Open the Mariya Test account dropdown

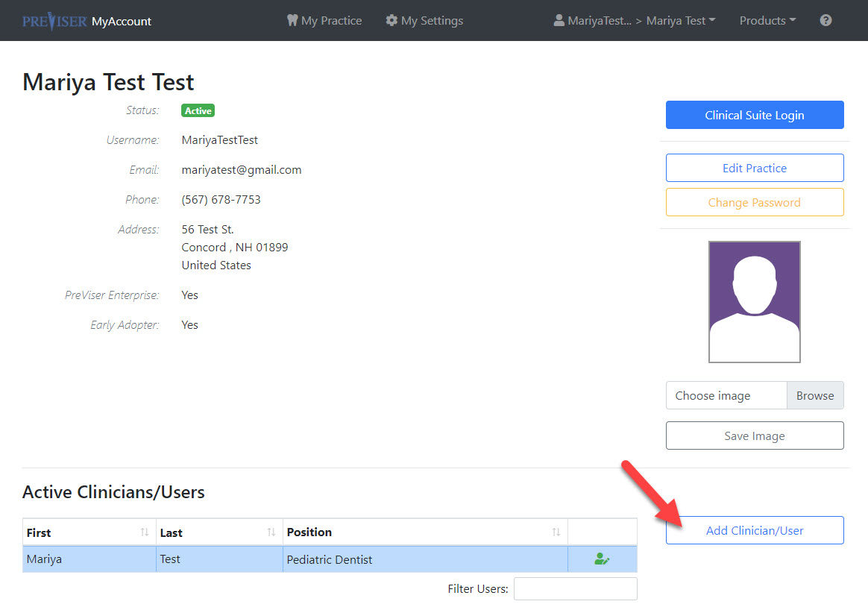coord(680,20)
